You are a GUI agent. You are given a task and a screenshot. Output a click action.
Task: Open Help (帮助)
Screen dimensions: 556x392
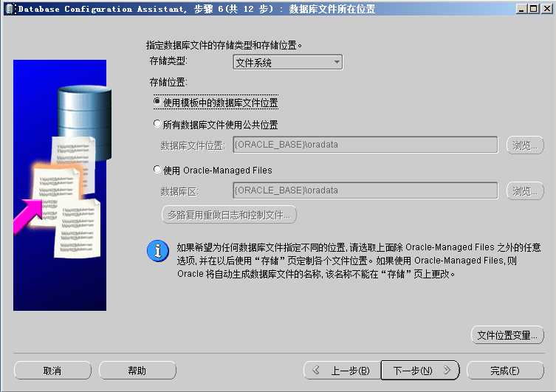(x=137, y=371)
